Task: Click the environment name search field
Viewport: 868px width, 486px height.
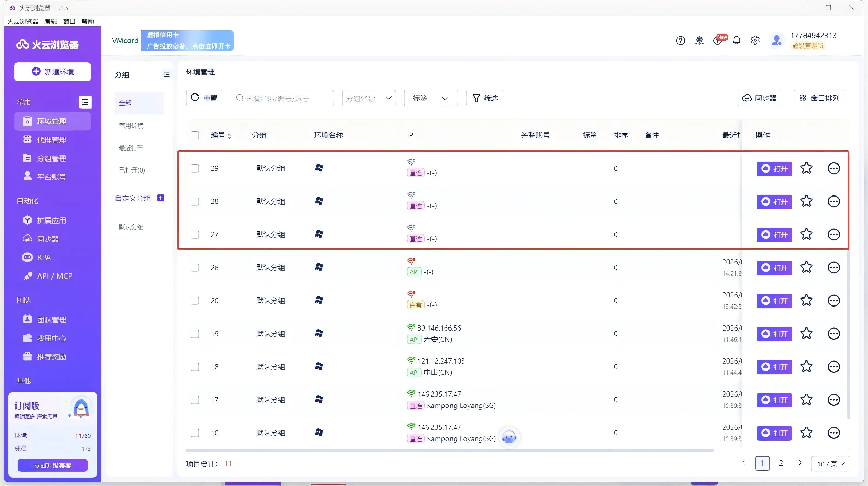Action: point(282,98)
